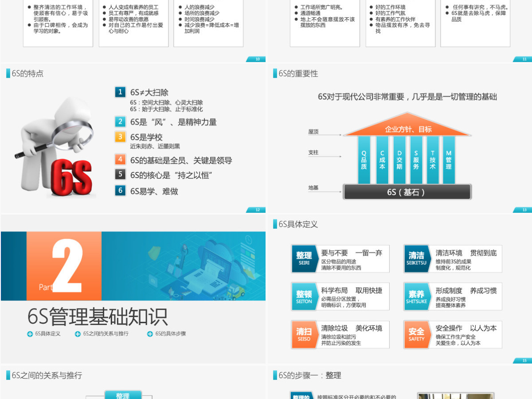Image resolution: width=532 pixels, height=399 pixels.
Task: Click the orange 清扫 SEISO label block
Action: 304,334
